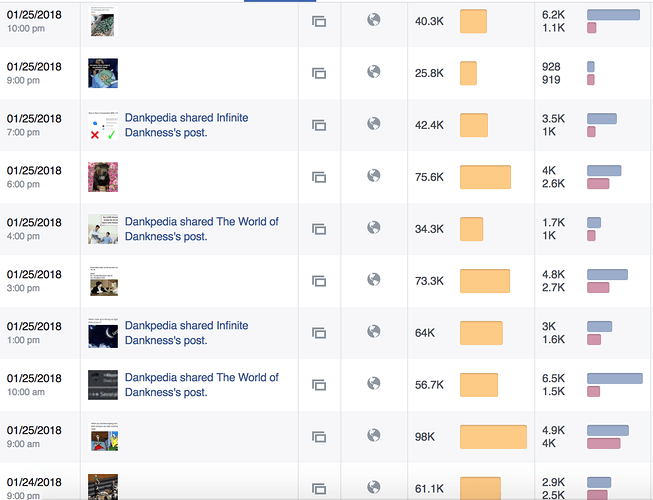Click the photo type icon on 01/24/2018 post

319,488
